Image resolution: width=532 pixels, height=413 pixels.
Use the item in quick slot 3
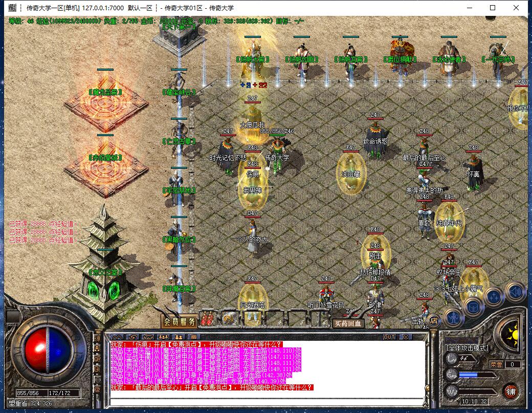click(252, 318)
